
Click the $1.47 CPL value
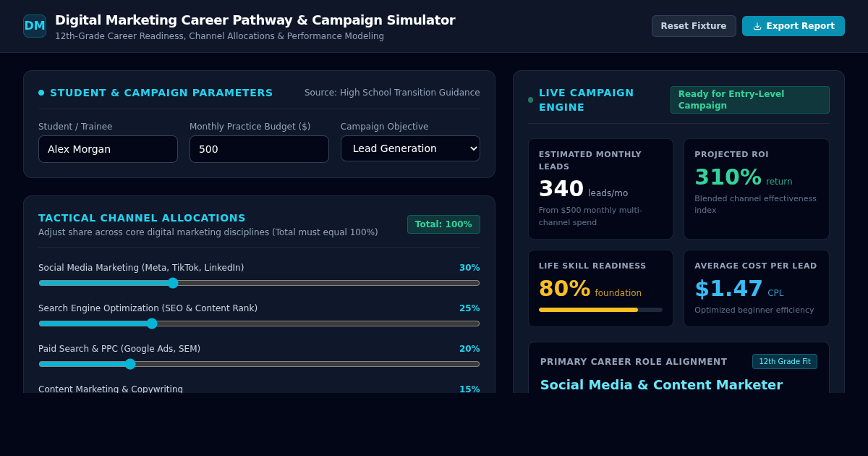(739, 290)
